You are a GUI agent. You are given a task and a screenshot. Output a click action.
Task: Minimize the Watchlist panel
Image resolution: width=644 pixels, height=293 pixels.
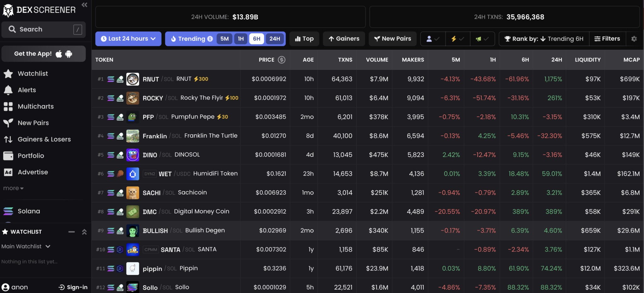(x=72, y=232)
